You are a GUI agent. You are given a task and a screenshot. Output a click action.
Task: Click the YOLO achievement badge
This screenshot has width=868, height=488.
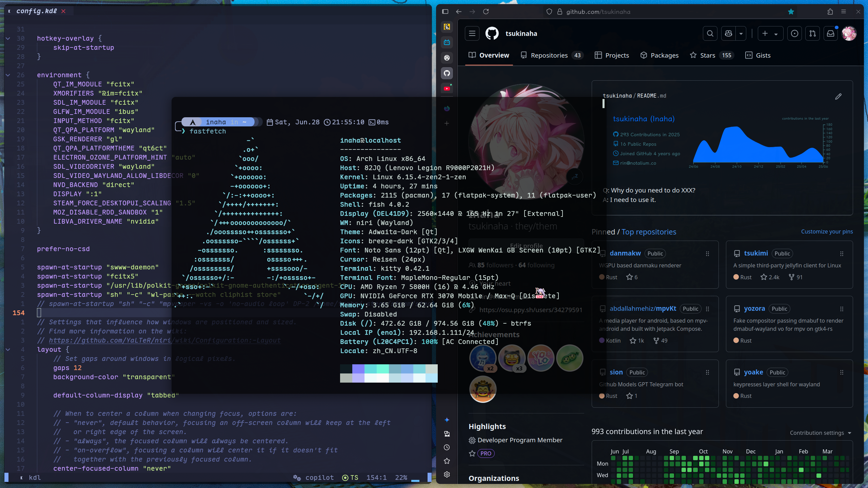[x=541, y=358]
